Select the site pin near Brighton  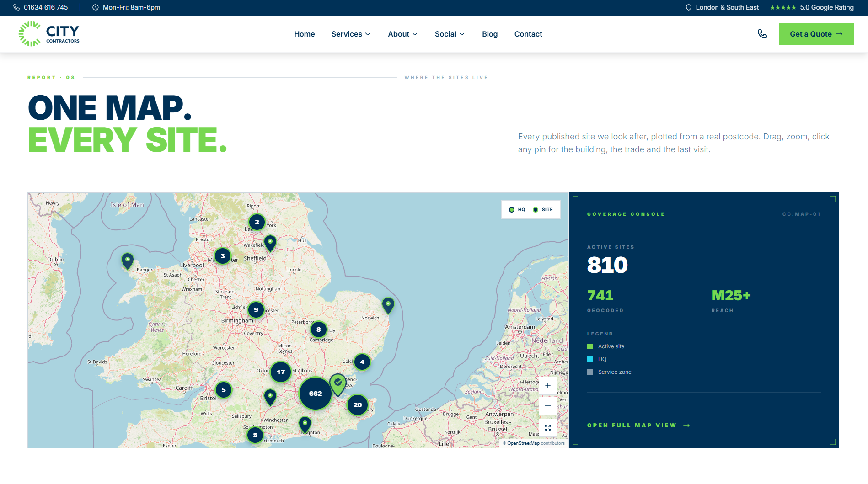(x=305, y=425)
